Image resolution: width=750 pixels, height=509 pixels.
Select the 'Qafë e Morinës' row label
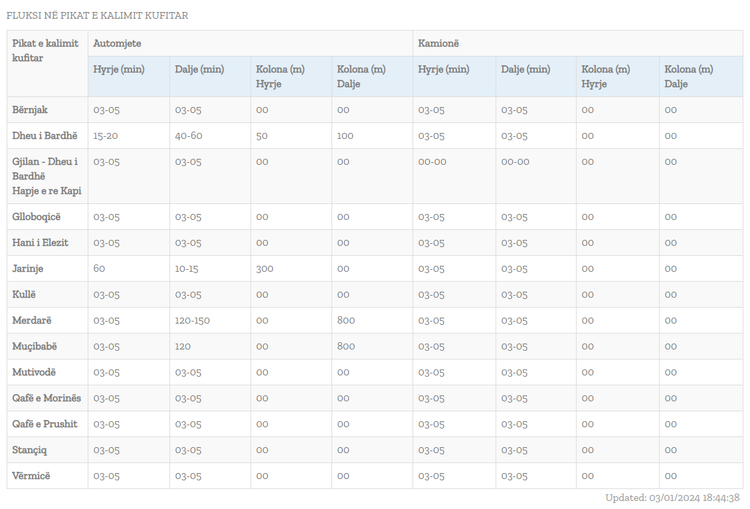[x=46, y=398]
